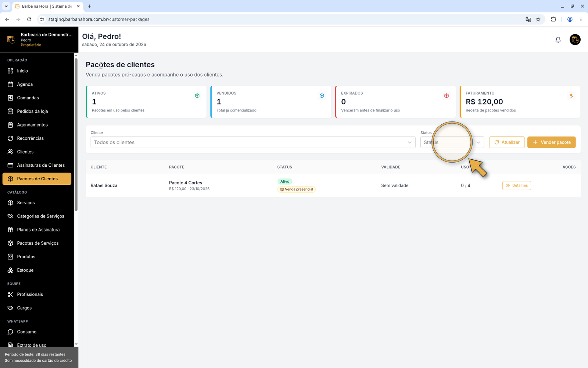Navigate to Pacotes de Serviços
Image resolution: width=588 pixels, height=368 pixels.
(37, 243)
